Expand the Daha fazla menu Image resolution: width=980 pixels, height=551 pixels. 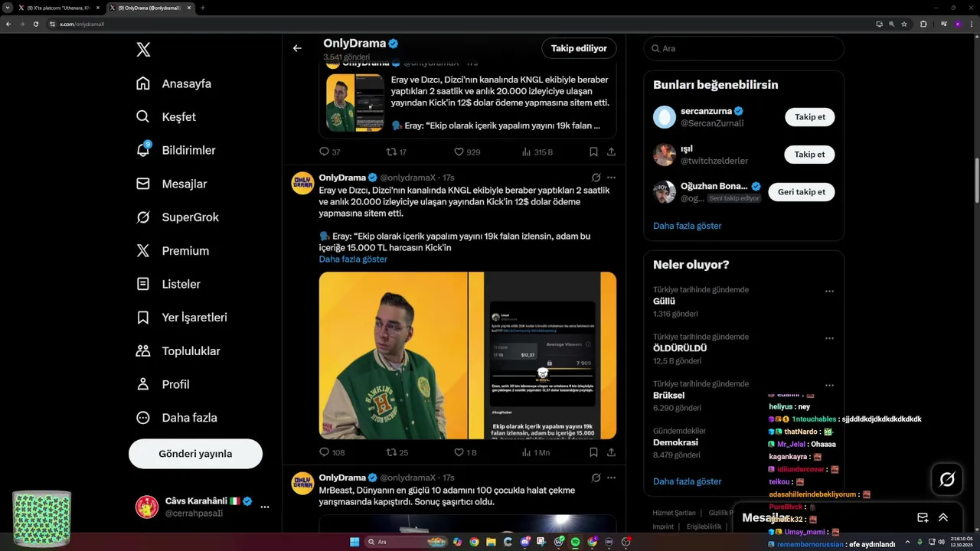(x=177, y=418)
